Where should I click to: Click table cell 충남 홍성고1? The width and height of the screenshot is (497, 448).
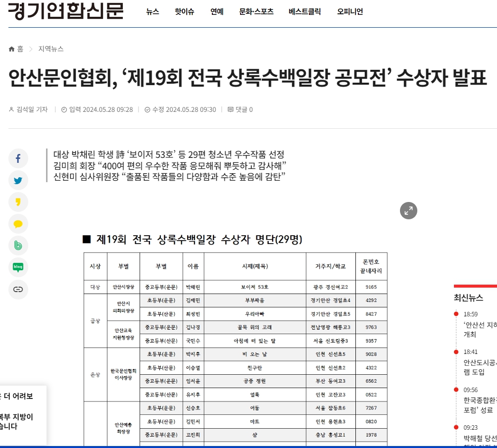(x=331, y=435)
